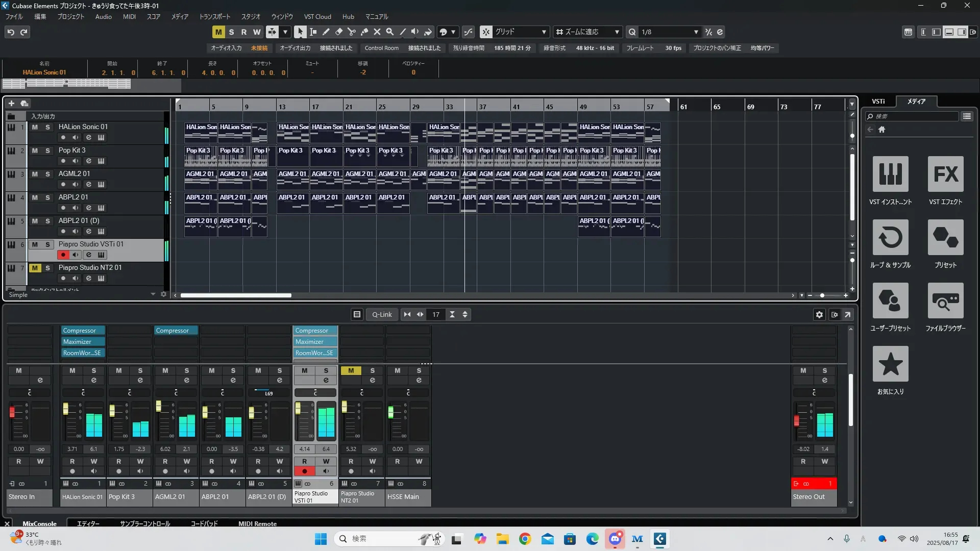The image size is (980, 551).
Task: Mute the Pop Kit 3 track
Action: pyautogui.click(x=35, y=151)
